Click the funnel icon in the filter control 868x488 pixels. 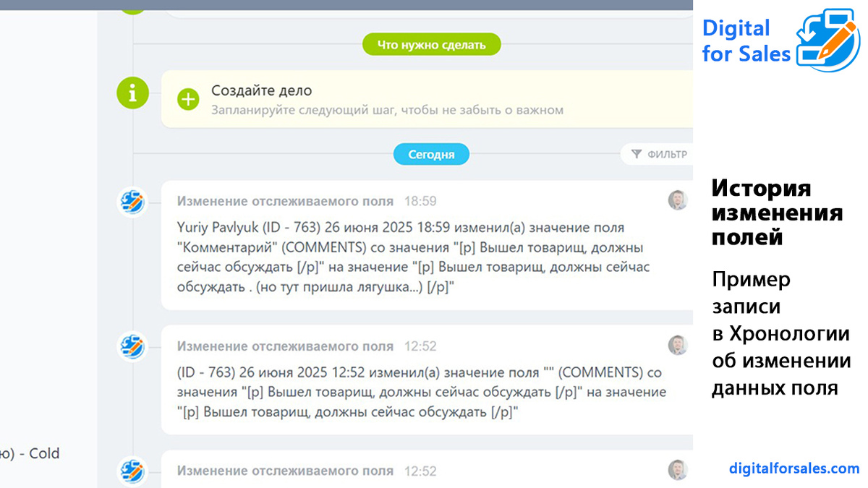click(636, 153)
